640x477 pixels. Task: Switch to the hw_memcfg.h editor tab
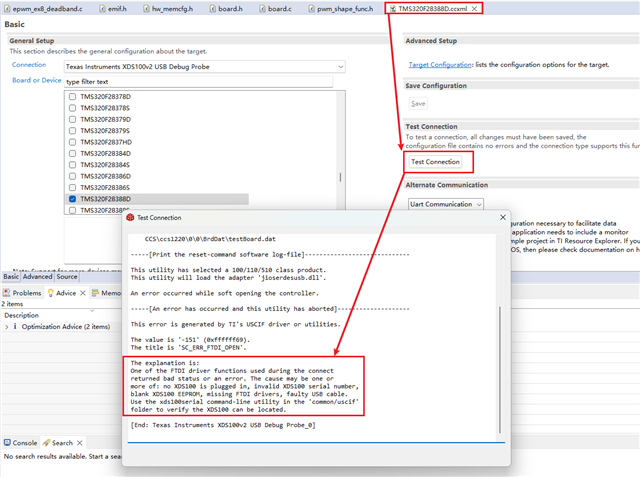(x=168, y=9)
